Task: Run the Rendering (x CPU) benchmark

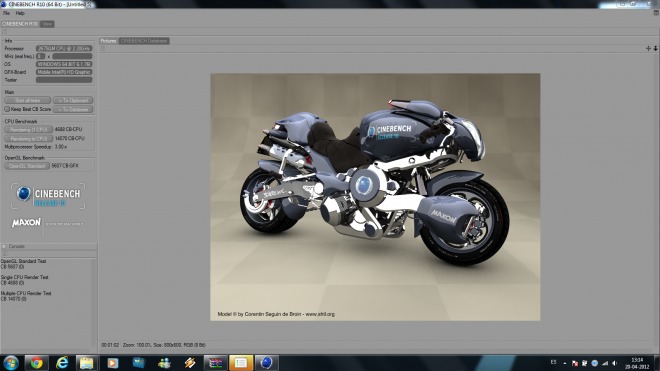Action: [29, 139]
